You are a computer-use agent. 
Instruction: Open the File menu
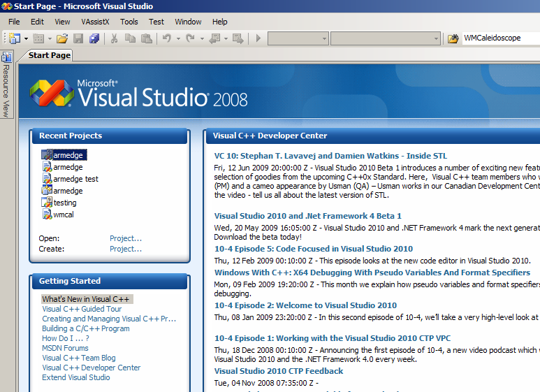14,22
